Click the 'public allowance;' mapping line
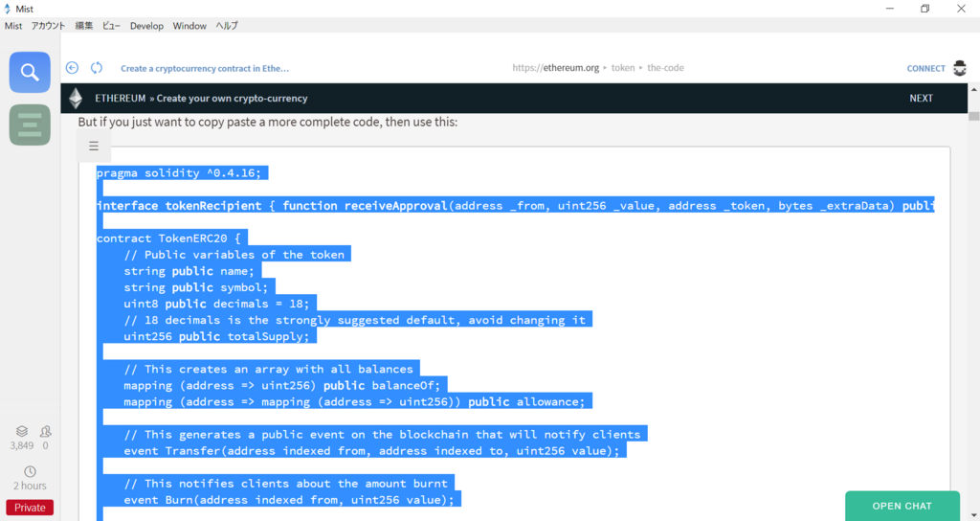980x521 pixels. pos(354,401)
